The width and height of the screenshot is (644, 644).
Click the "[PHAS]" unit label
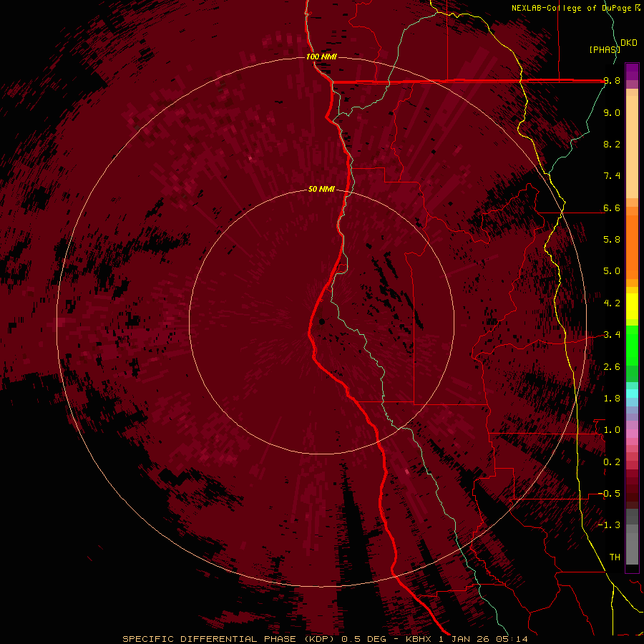(605, 49)
